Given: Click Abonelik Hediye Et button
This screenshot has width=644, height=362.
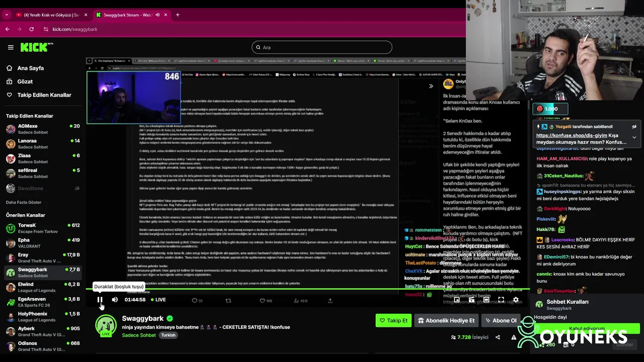Looking at the screenshot, I should pos(446,320).
